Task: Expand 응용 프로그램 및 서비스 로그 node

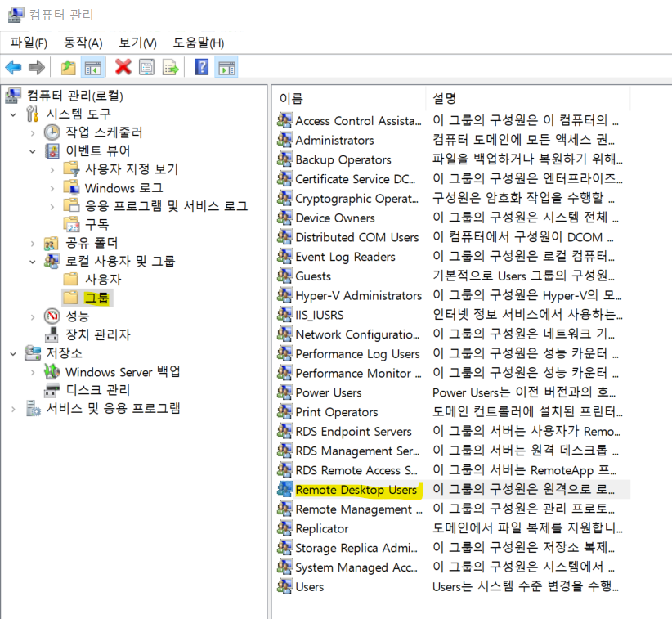Action: pyautogui.click(x=52, y=207)
